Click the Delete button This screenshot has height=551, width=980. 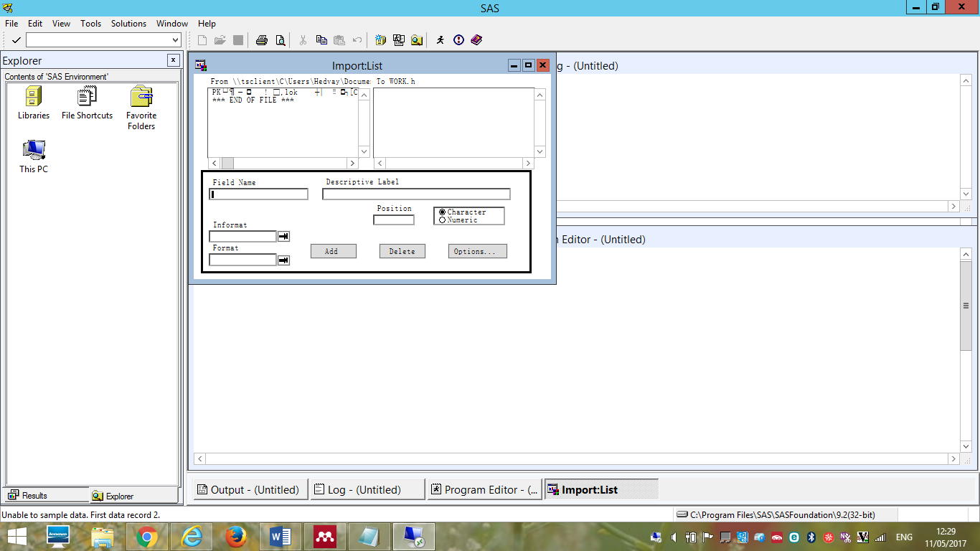(x=402, y=251)
